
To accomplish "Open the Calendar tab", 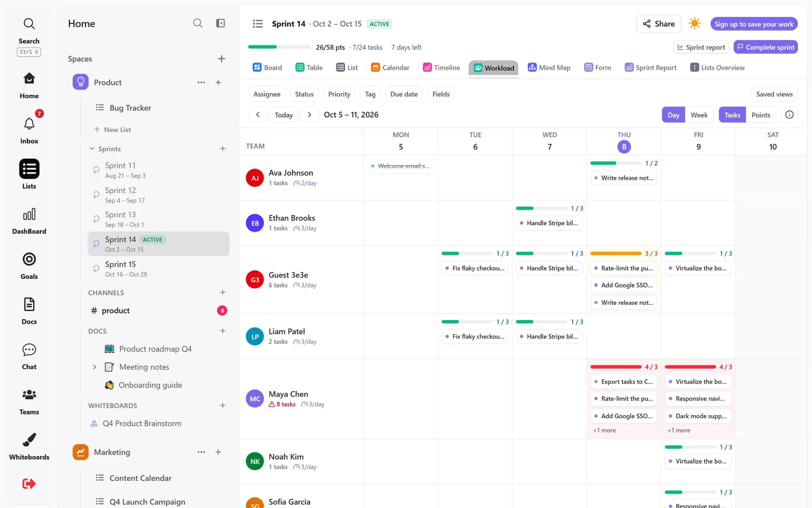I will pos(390,68).
